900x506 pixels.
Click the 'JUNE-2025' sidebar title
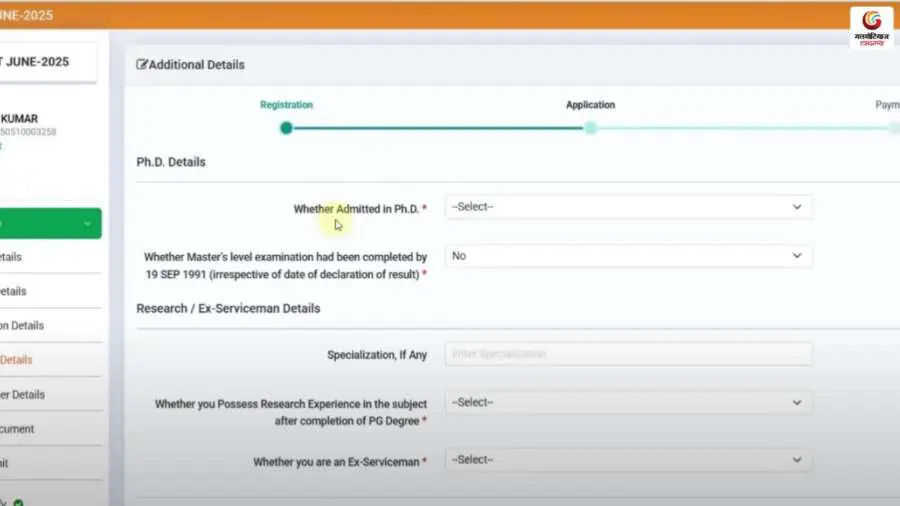[x=37, y=62]
